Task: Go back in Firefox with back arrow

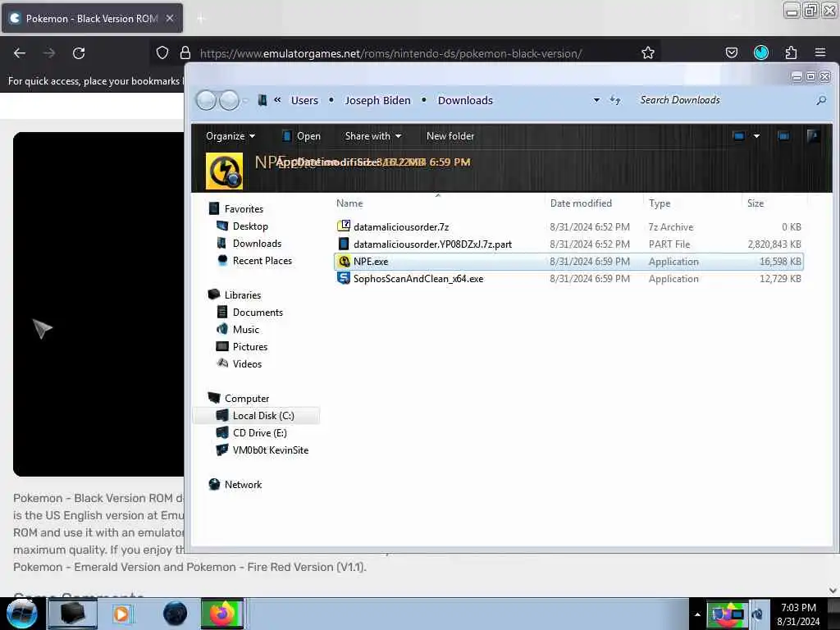Action: point(20,53)
